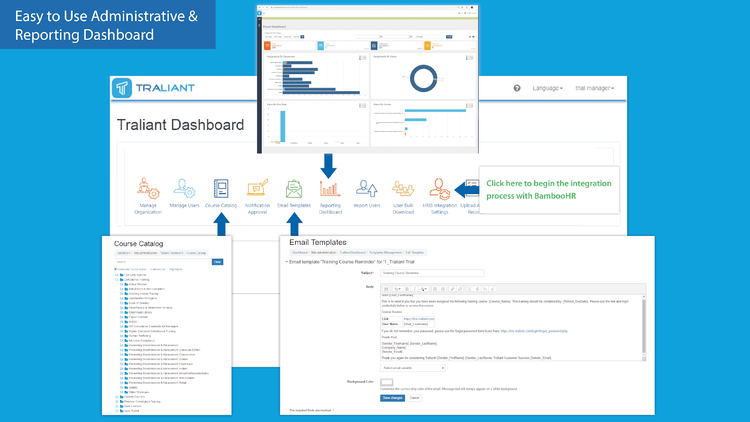Open the Select email variable dropdown
This screenshot has width=750, height=422.
[x=413, y=368]
